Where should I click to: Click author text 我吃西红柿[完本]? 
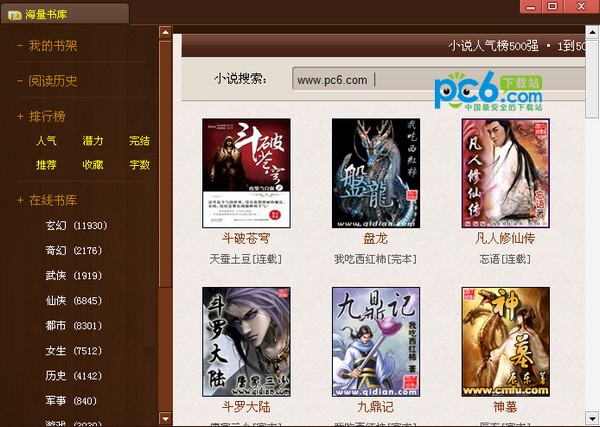(376, 259)
